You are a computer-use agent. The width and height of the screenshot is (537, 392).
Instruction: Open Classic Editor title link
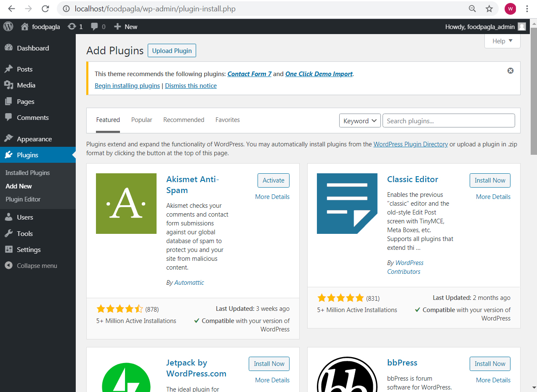413,179
